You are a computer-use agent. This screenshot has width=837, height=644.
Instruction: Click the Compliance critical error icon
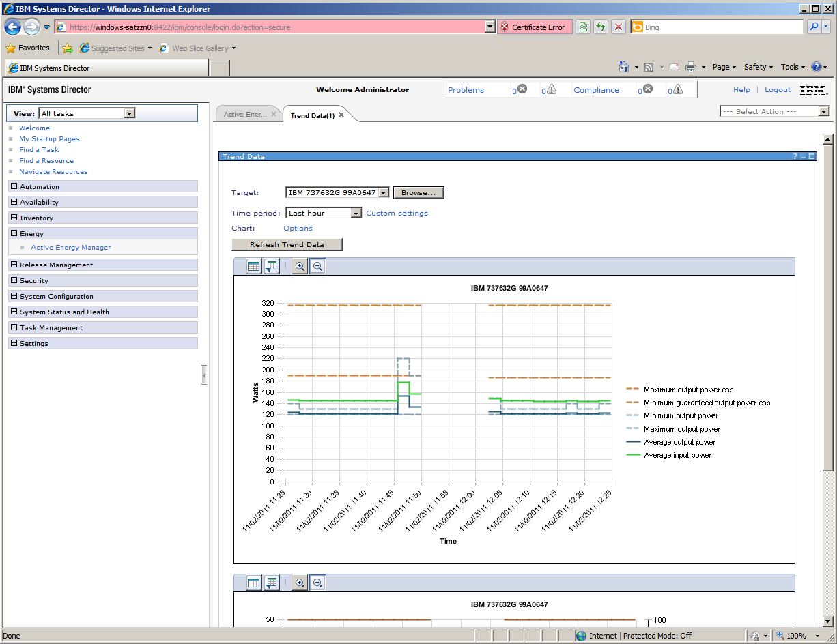tap(648, 89)
